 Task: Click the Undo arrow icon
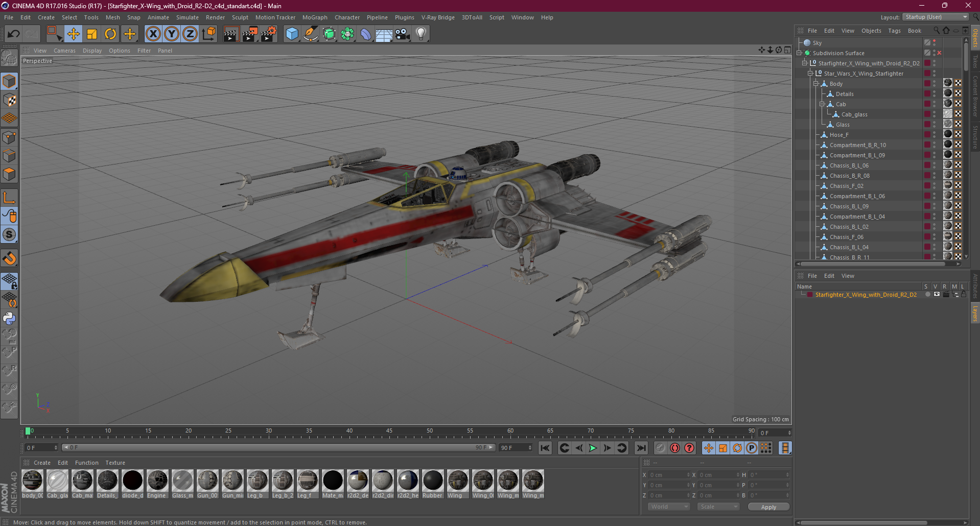click(x=13, y=34)
